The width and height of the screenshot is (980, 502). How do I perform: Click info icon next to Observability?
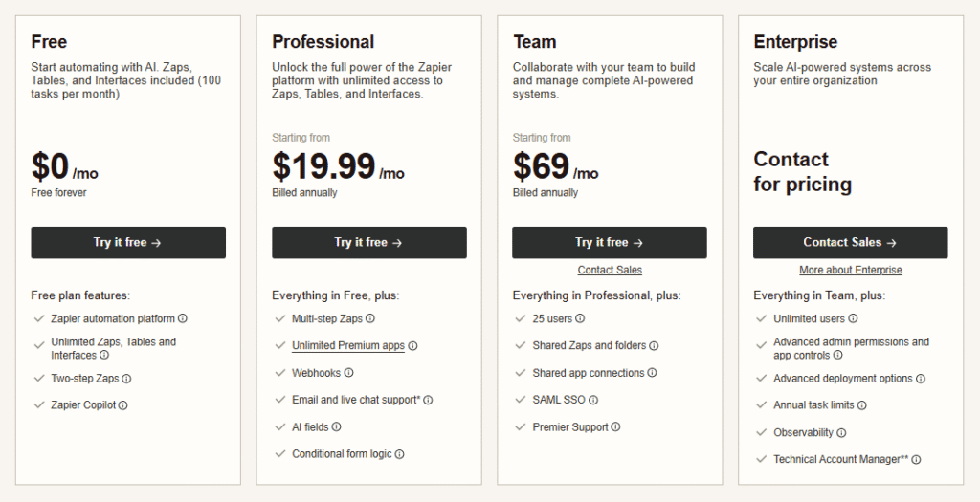point(841,433)
